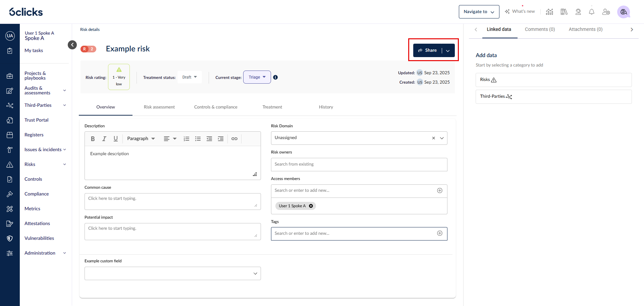Open the Comments (0) tab
Image resolution: width=644 pixels, height=306 pixels.
(x=540, y=30)
